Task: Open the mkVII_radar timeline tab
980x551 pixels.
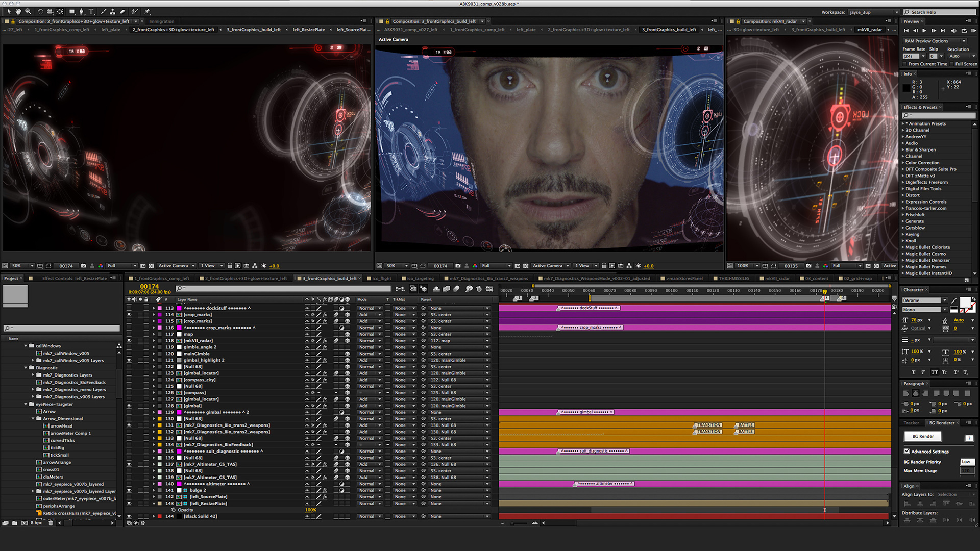Action: 777,278
